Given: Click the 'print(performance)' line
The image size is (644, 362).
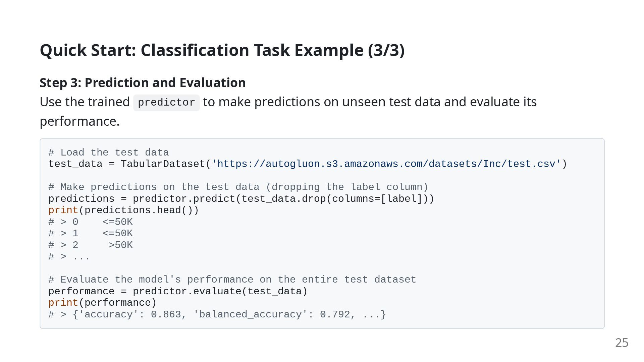Looking at the screenshot, I should pyautogui.click(x=102, y=303).
